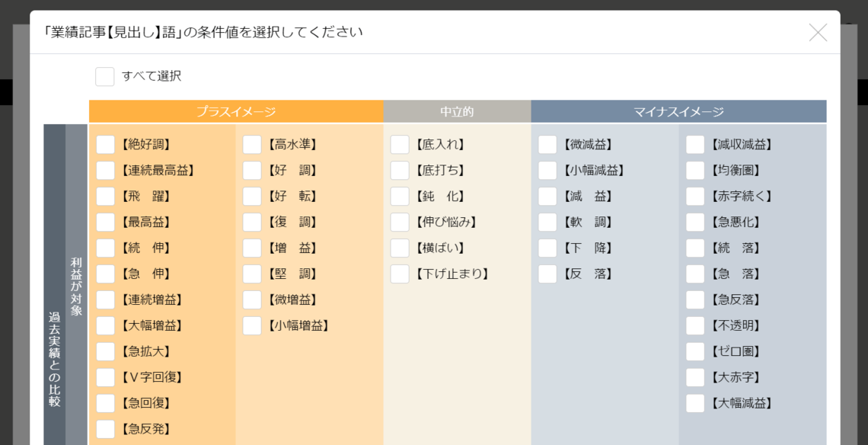Toggle the 【堅 調】 checkbox
Image resolution: width=868 pixels, height=445 pixels.
[252, 274]
